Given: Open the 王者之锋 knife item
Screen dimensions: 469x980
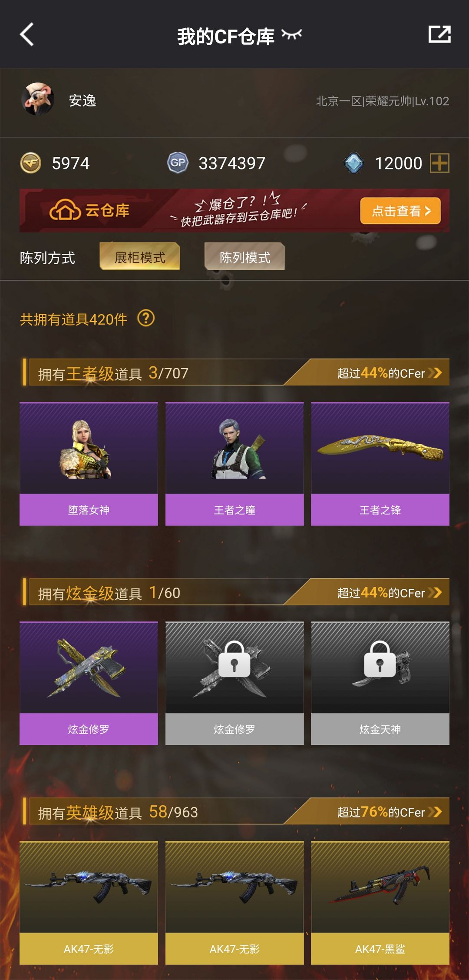Looking at the screenshot, I should (x=380, y=464).
